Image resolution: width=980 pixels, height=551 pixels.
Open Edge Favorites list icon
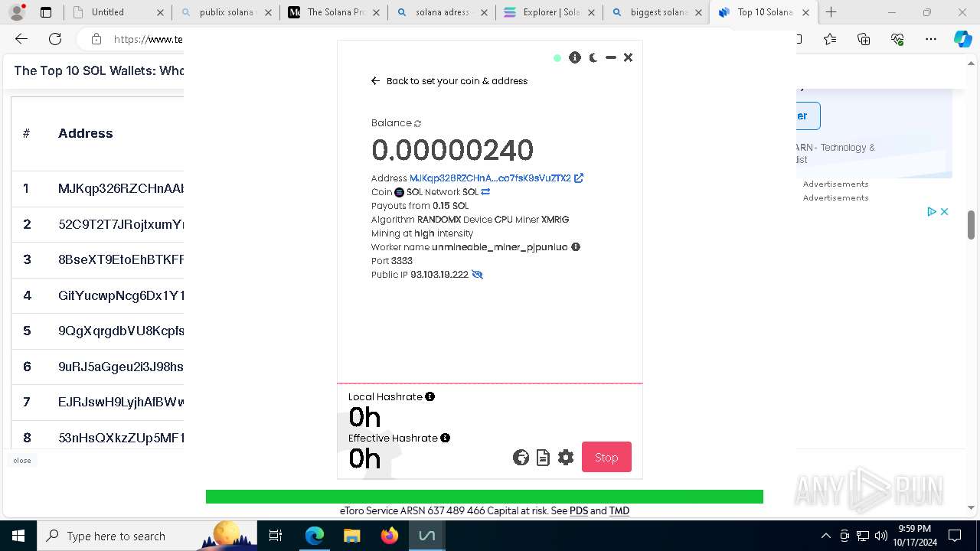(831, 39)
